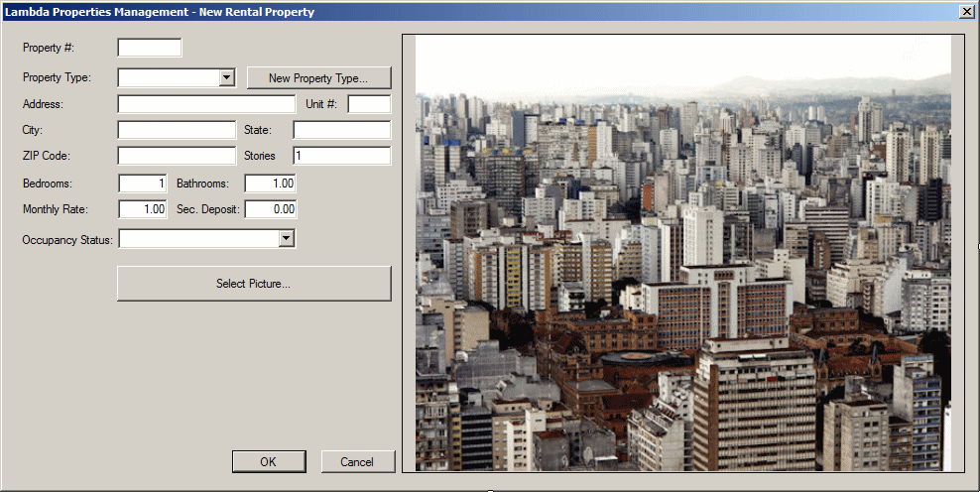Focus the Address input field

click(206, 104)
